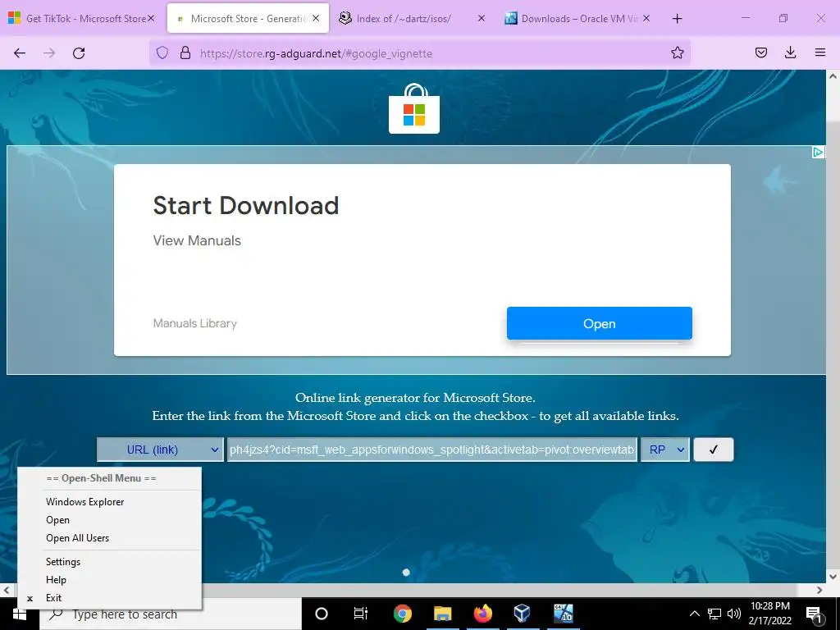Click the Windows Start button

click(20, 614)
